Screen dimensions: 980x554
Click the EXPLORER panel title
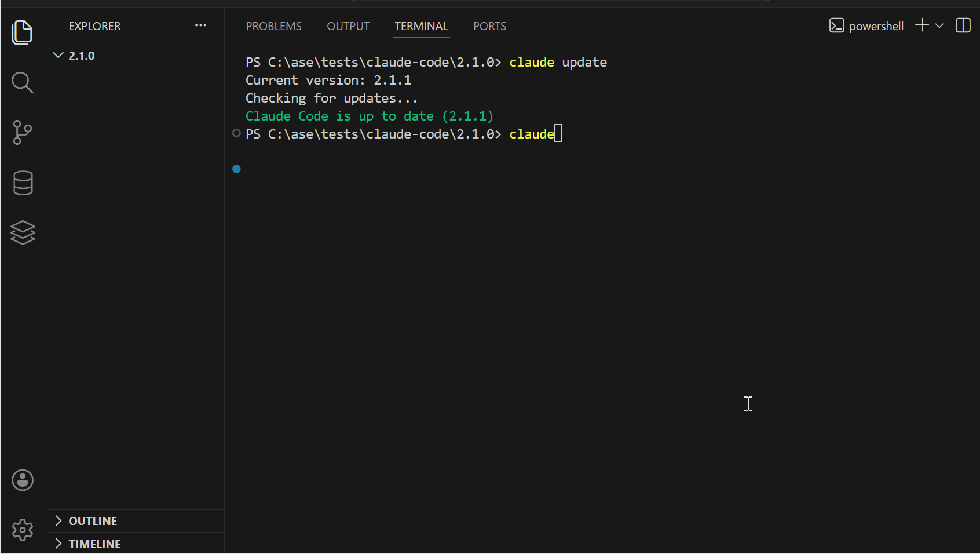click(95, 26)
